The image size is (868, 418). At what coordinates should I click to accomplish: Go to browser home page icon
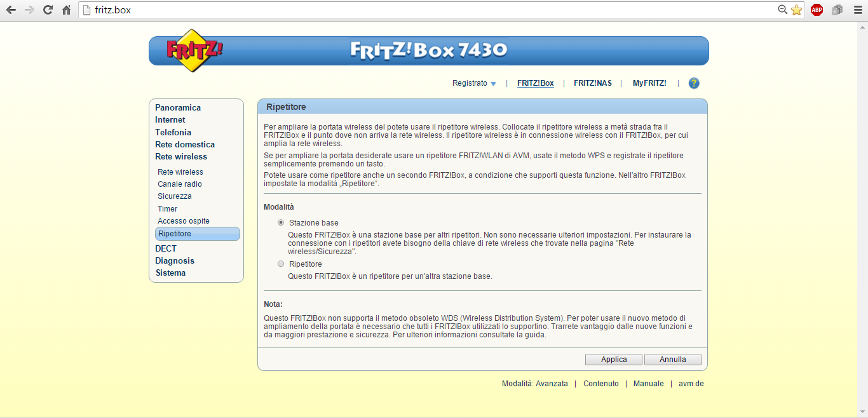66,10
